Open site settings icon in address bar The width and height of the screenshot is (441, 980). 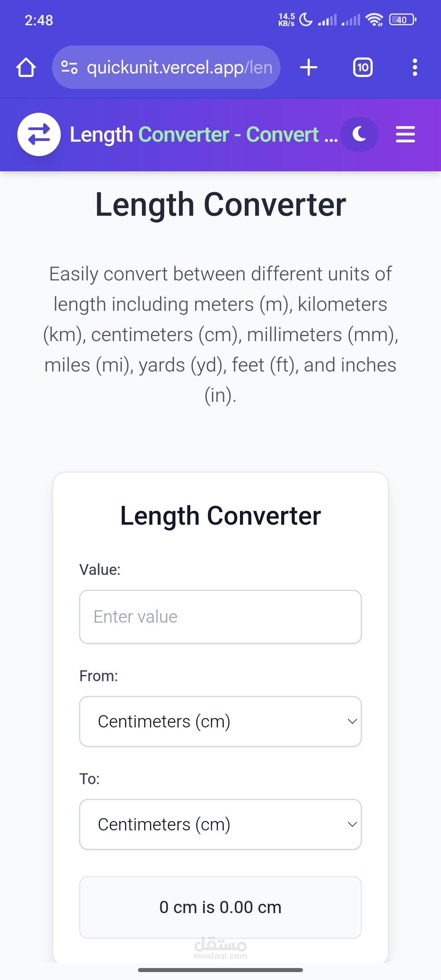click(70, 67)
